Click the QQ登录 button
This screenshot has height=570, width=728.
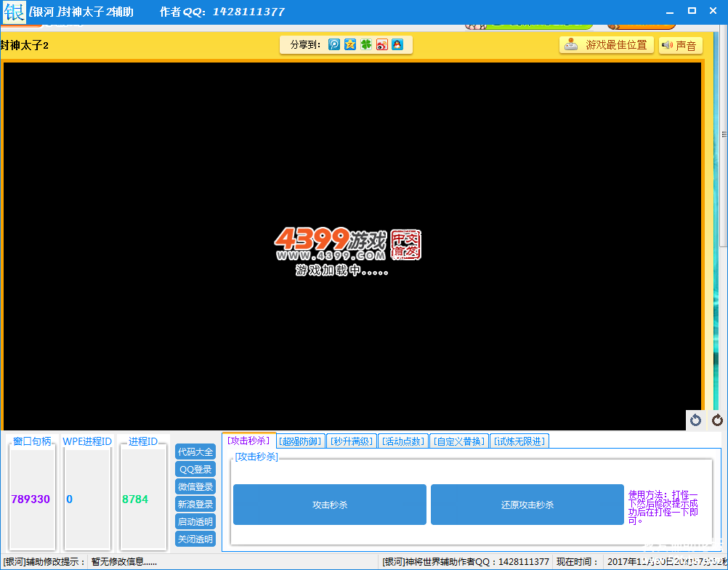click(x=195, y=469)
